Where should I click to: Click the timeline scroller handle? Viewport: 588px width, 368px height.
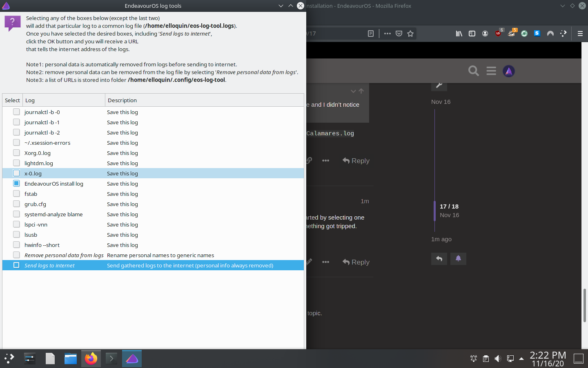point(434,211)
